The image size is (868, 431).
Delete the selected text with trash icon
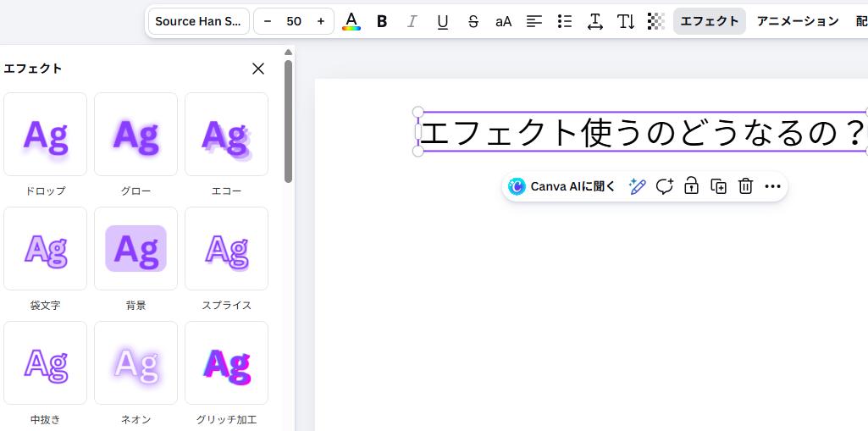pos(746,186)
